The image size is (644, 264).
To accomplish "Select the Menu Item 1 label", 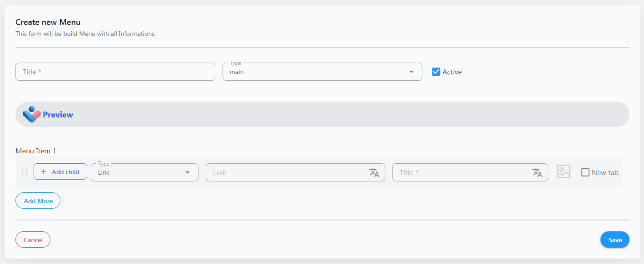I will [36, 151].
